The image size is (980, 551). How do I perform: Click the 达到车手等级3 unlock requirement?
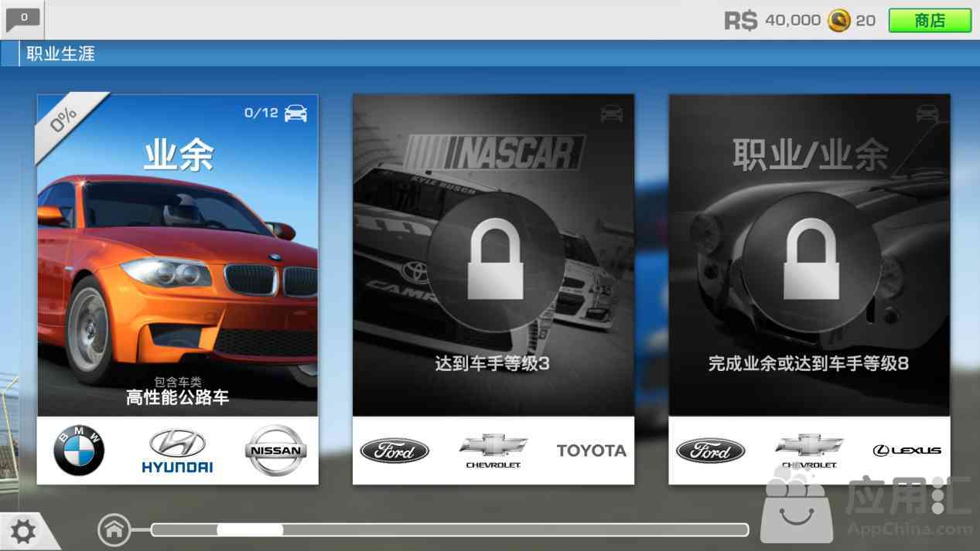(492, 363)
